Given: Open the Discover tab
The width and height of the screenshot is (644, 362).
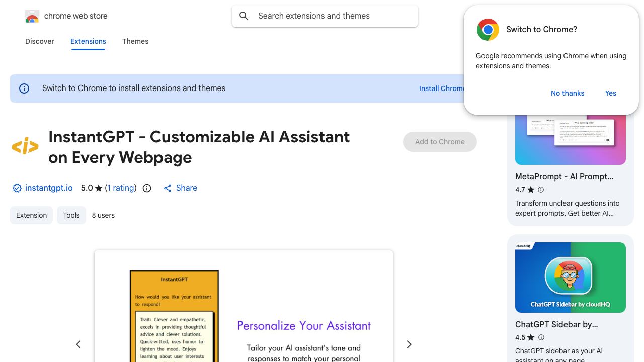Looking at the screenshot, I should 40,41.
